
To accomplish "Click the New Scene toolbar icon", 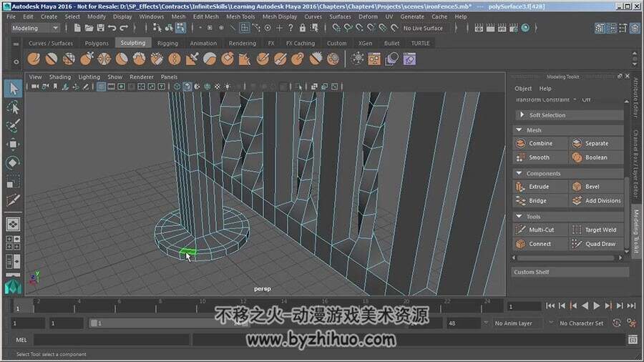I will coord(77,28).
